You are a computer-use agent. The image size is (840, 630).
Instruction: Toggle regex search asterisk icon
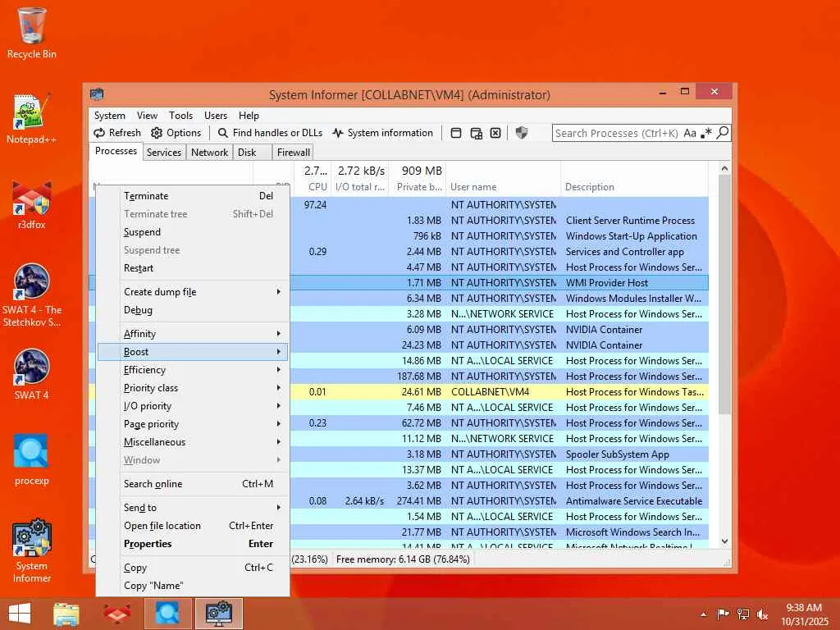706,133
